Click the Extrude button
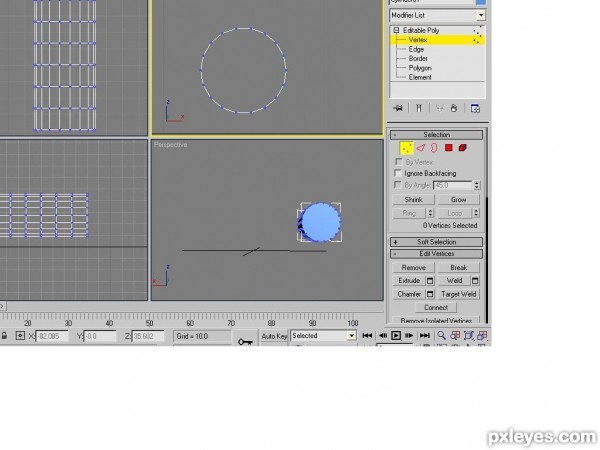The width and height of the screenshot is (600, 450). coord(409,281)
